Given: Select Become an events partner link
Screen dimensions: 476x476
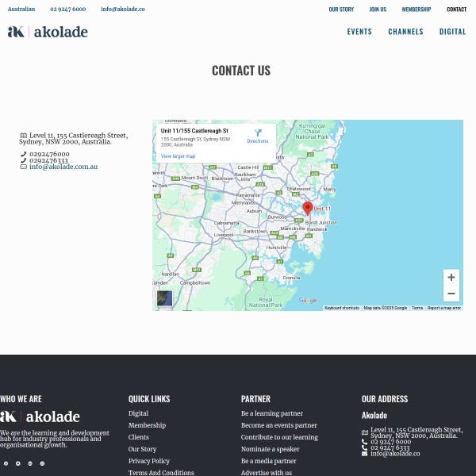Looking at the screenshot, I should coord(278,425).
